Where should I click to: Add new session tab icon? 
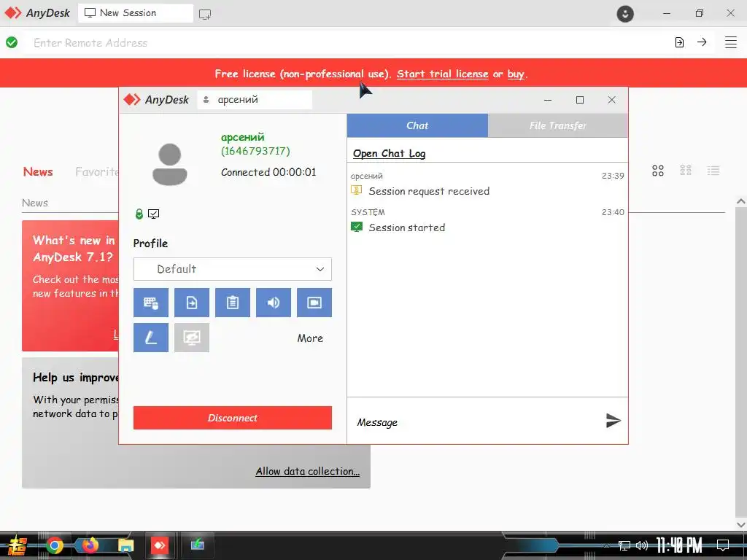coord(205,15)
